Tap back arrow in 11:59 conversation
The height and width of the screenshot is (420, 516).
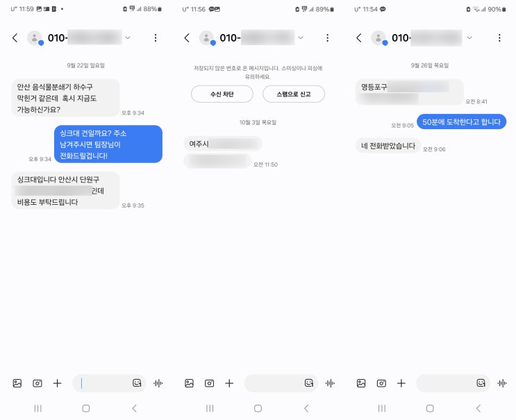(x=15, y=37)
